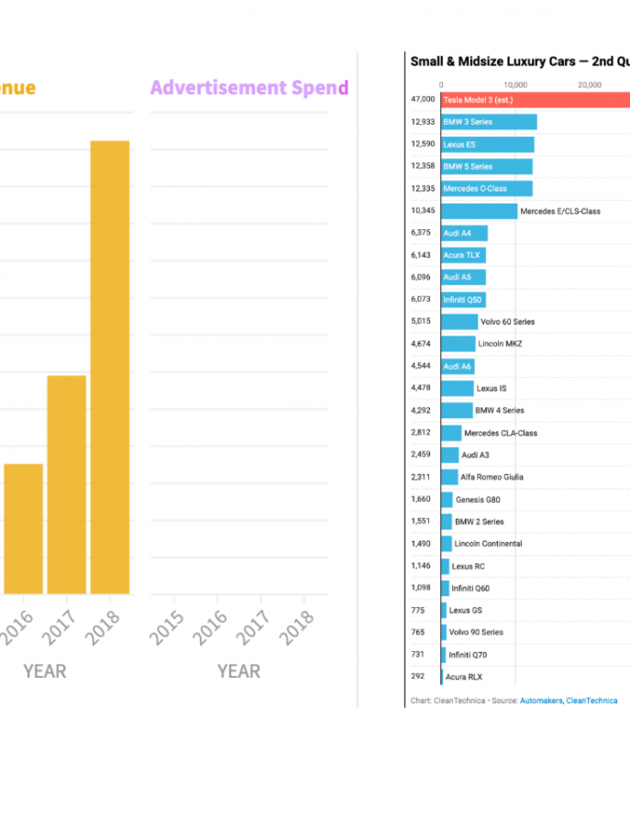630x840 pixels.
Task: Select the BMW 3 Series bar
Action: (x=489, y=122)
